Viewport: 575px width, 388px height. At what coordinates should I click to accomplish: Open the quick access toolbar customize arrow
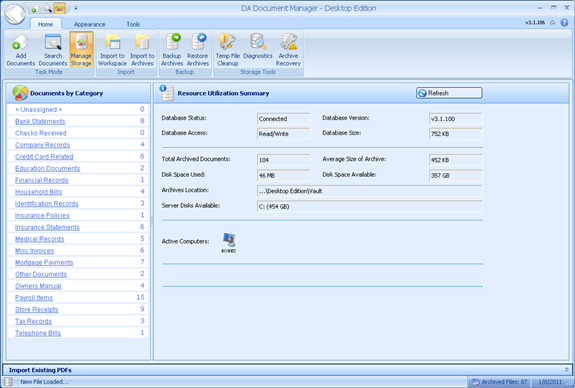tap(76, 8)
